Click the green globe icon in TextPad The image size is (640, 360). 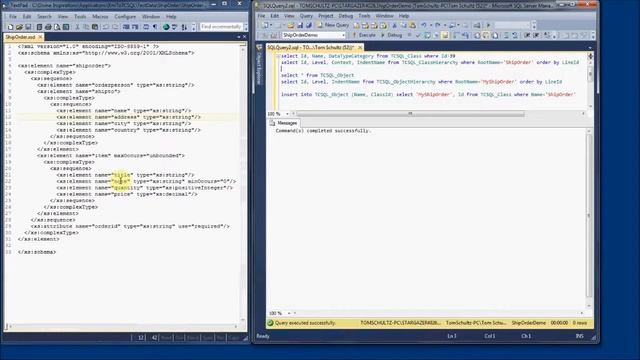tap(166, 27)
